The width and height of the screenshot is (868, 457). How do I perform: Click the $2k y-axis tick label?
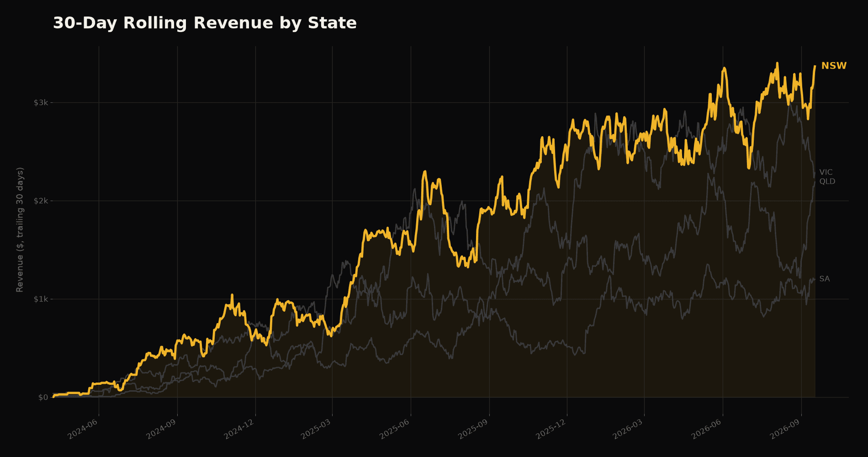tap(41, 201)
